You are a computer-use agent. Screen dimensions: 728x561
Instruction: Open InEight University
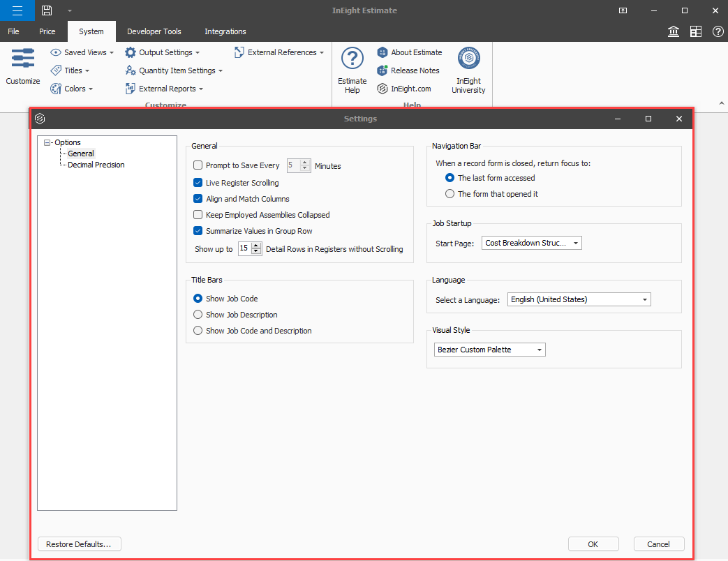(468, 70)
